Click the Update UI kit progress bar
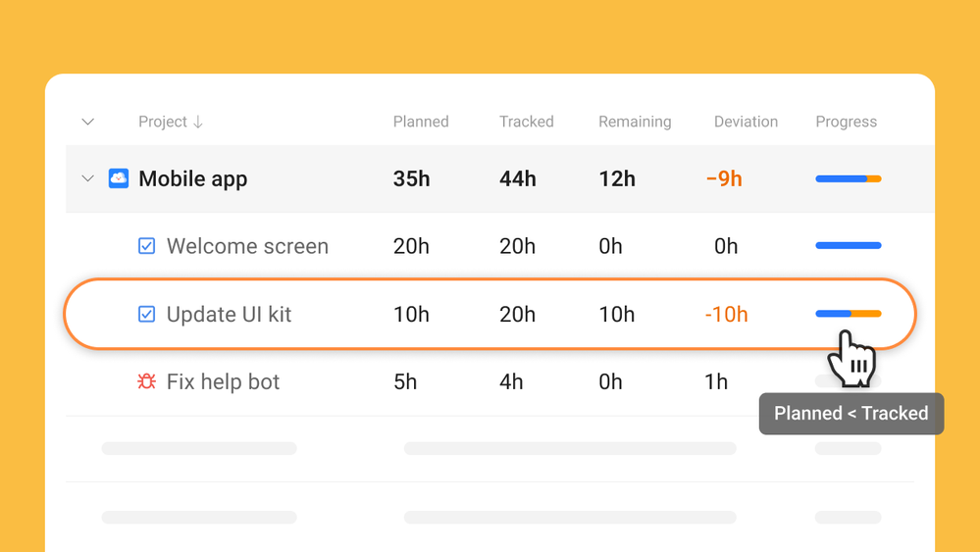The image size is (980, 552). (848, 314)
